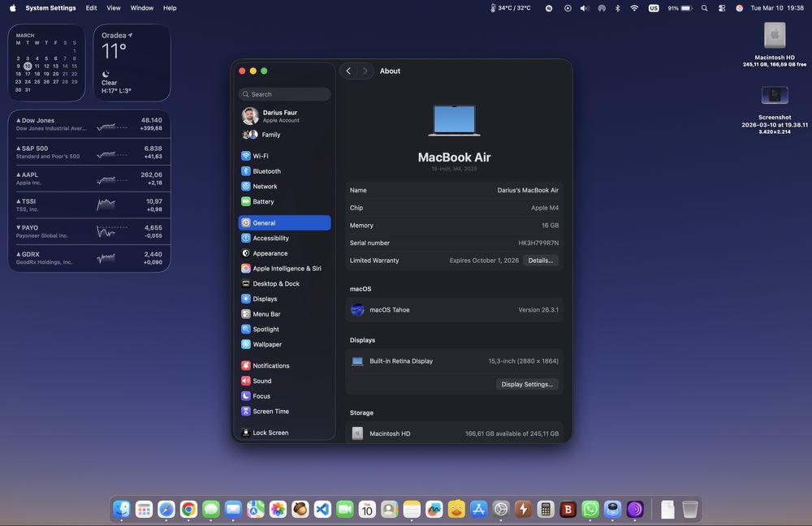Open Display Settings button

tap(527, 384)
